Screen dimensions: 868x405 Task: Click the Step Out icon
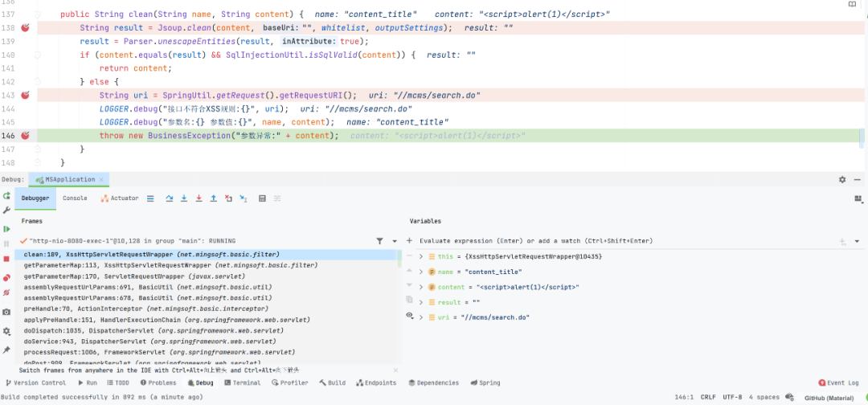pyautogui.click(x=213, y=198)
